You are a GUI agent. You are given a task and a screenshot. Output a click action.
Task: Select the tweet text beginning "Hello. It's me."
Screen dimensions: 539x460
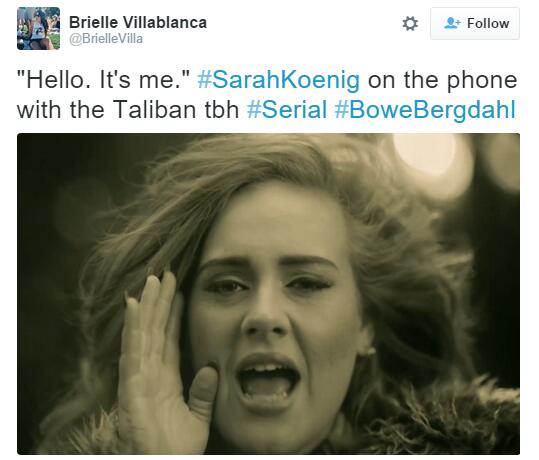(x=267, y=95)
